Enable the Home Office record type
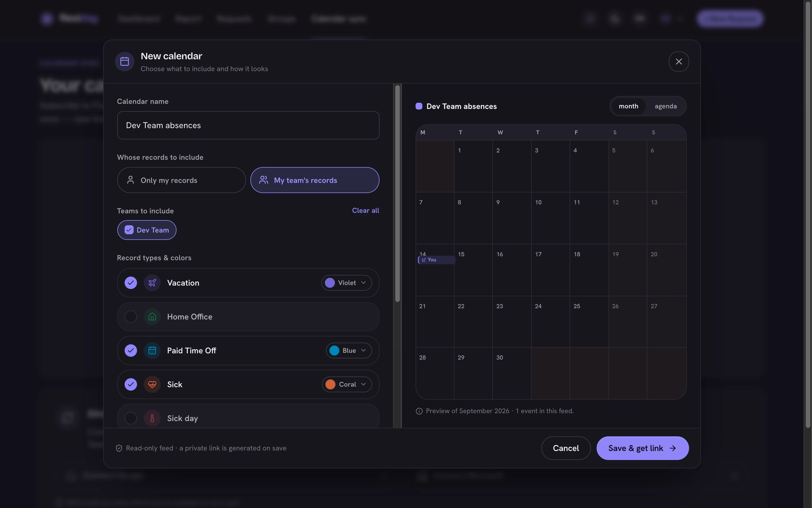 coord(131,317)
